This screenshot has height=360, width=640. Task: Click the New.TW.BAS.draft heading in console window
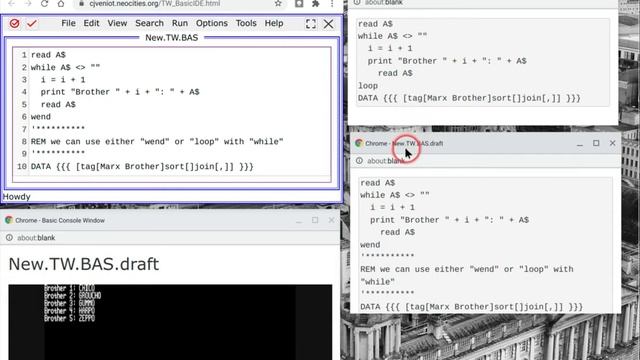coord(84,264)
